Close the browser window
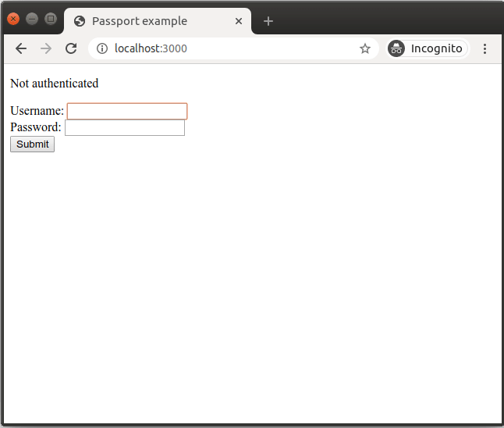504x428 pixels. coord(13,19)
